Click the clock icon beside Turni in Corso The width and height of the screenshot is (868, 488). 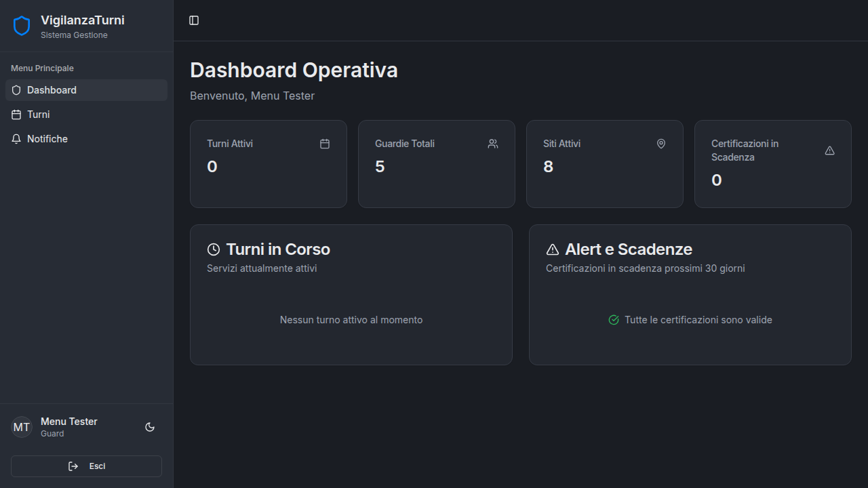click(x=214, y=249)
